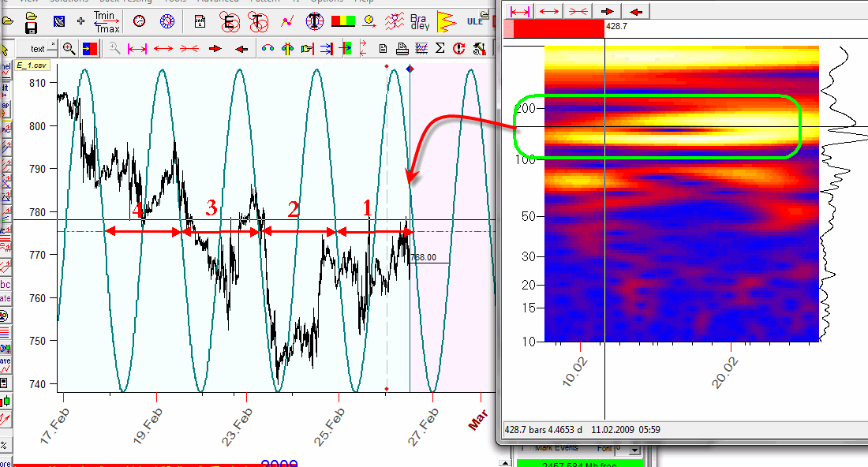Click the E_1.csv chart label
Viewport: 868px width, 467px height.
point(32,65)
